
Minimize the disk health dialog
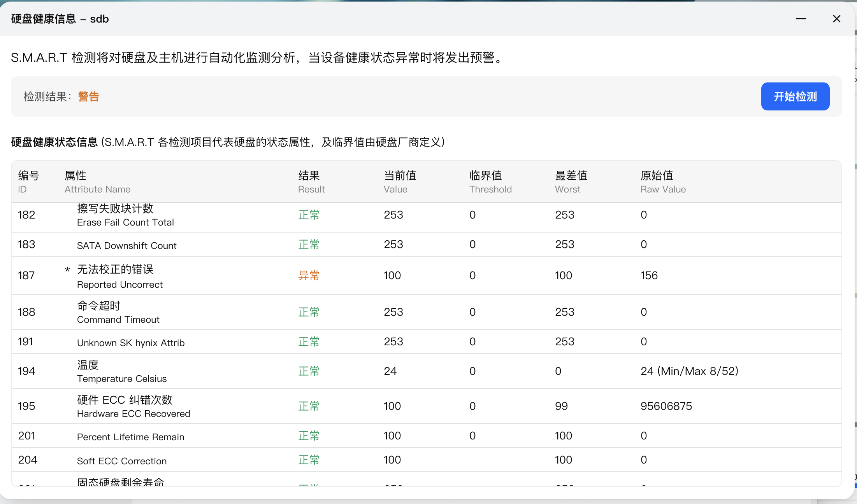[801, 19]
